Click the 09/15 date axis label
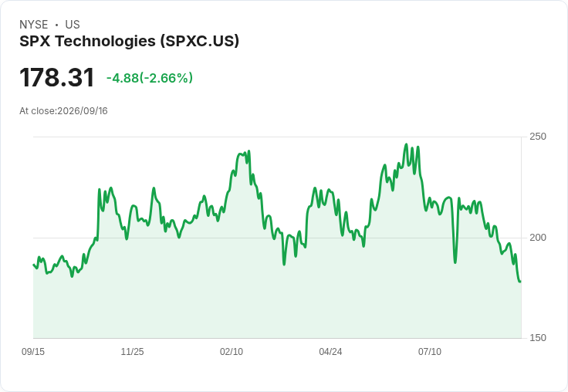568x392 pixels. coord(33,351)
